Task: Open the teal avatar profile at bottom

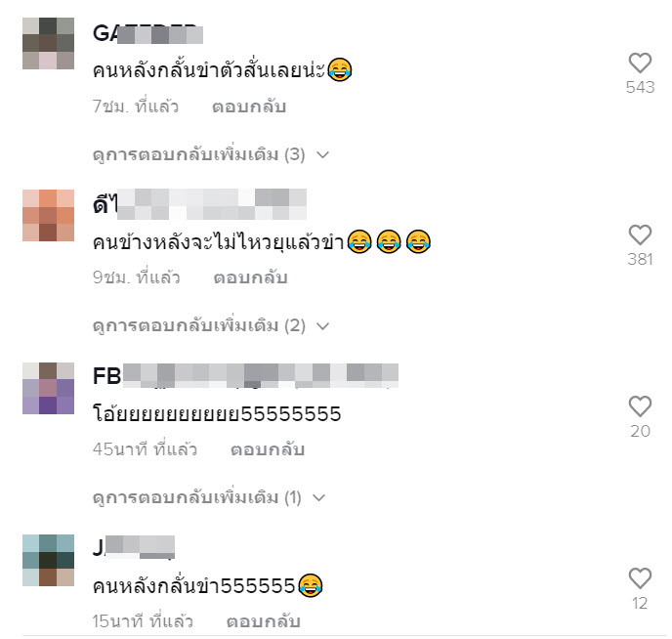Action: [49, 560]
